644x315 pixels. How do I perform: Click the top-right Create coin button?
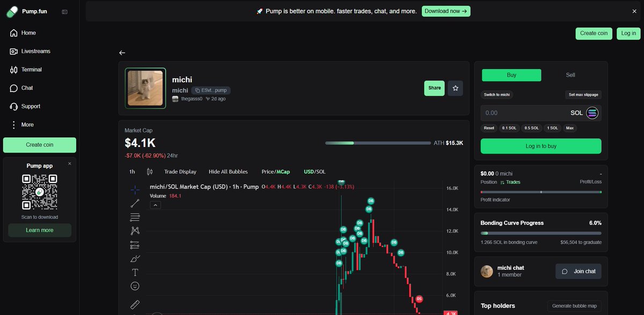(x=594, y=33)
